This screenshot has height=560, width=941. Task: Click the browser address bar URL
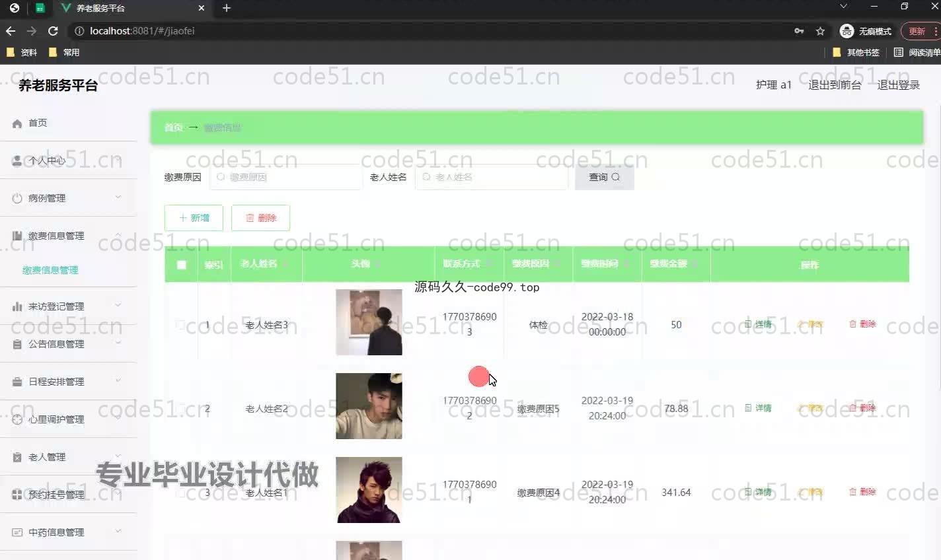pyautogui.click(x=142, y=31)
